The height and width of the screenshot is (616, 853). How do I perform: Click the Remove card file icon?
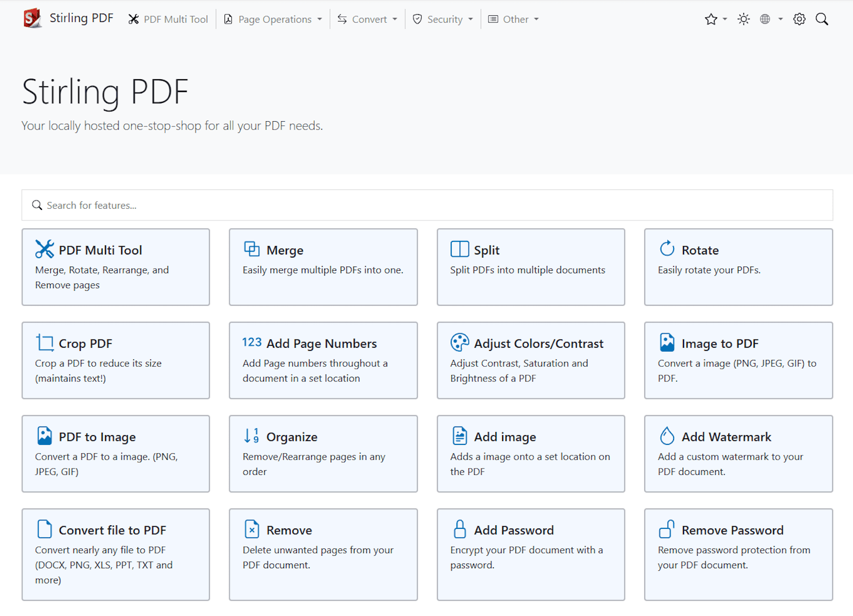tap(252, 529)
